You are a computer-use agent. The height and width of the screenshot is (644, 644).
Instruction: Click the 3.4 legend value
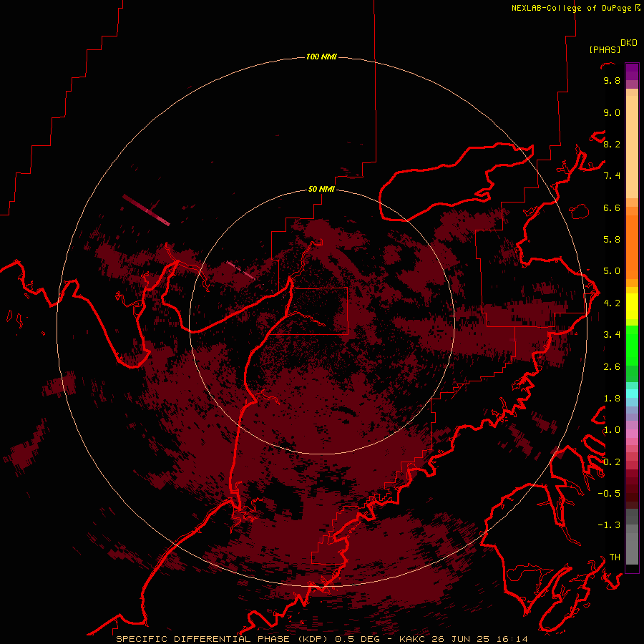click(x=612, y=335)
